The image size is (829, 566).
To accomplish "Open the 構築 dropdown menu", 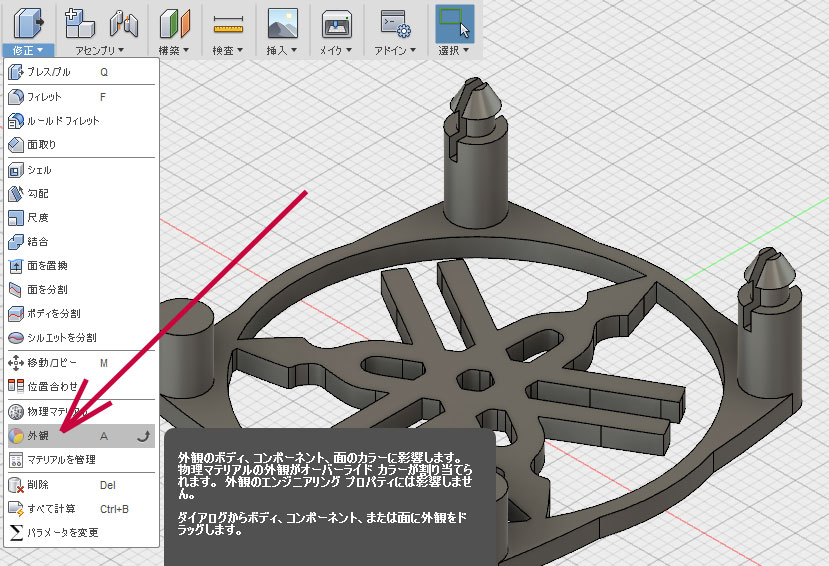I will 175,49.
